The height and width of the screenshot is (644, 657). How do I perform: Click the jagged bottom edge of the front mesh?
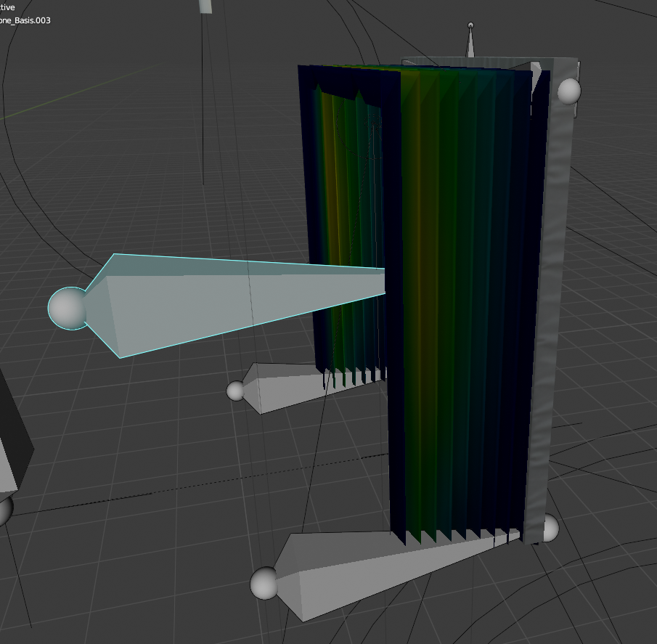(457, 537)
